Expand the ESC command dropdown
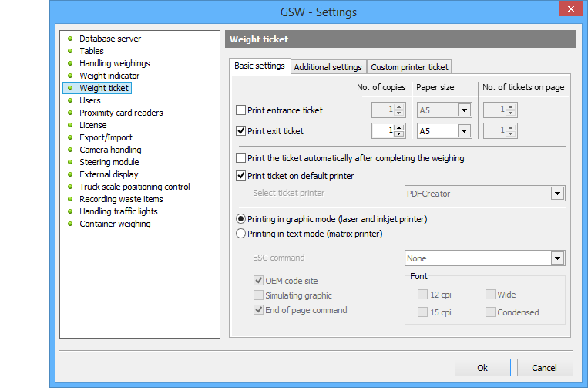588x388 pixels. 557,258
